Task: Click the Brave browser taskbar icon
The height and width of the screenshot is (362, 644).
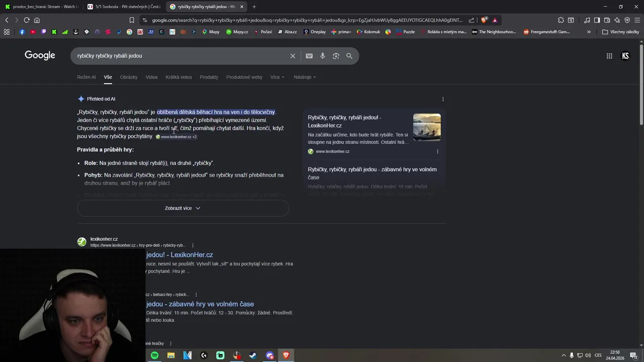Action: [286, 355]
